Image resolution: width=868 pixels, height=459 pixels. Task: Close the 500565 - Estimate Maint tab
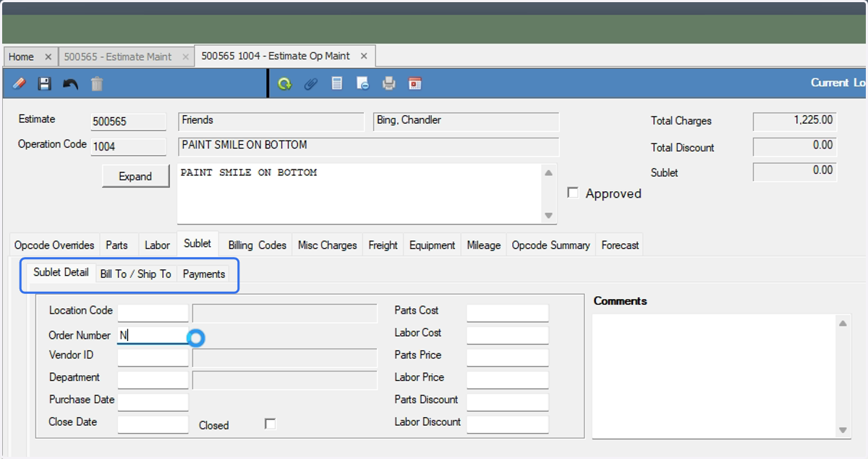point(185,56)
